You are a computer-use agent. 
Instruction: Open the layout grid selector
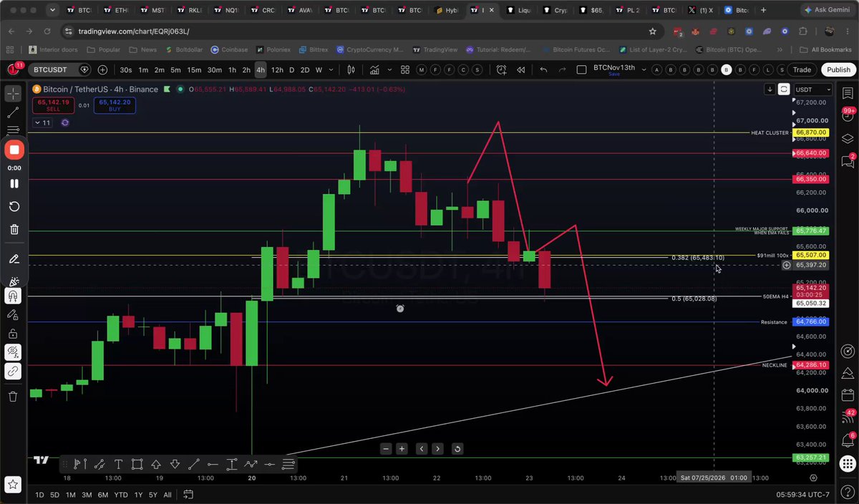pyautogui.click(x=405, y=69)
